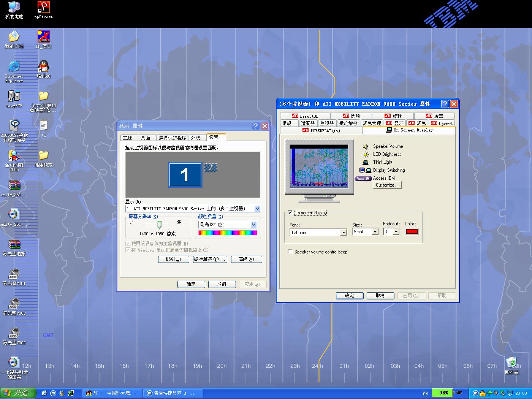Click the 高级(V) advanced button
The image size is (532, 399).
tap(246, 259)
